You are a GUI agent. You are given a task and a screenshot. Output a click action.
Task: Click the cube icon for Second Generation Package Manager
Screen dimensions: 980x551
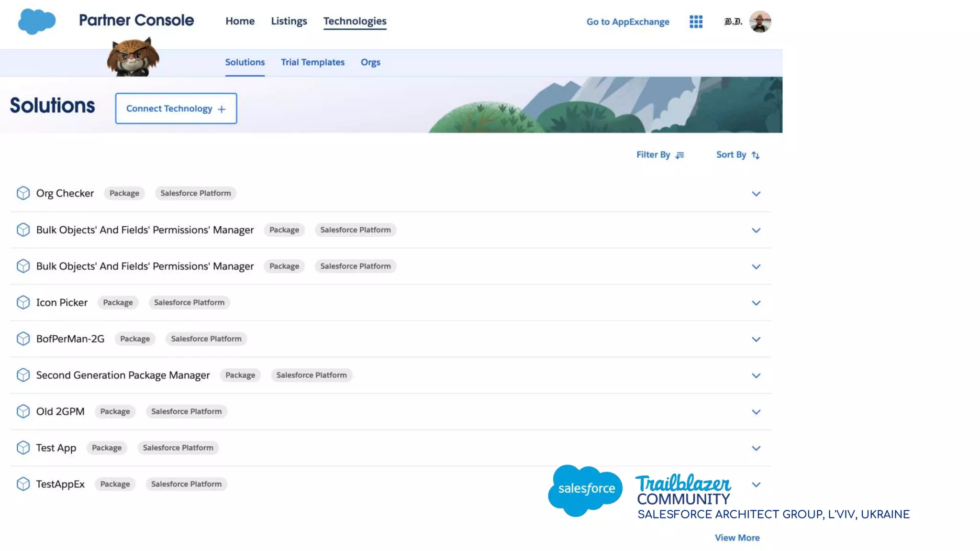[23, 375]
